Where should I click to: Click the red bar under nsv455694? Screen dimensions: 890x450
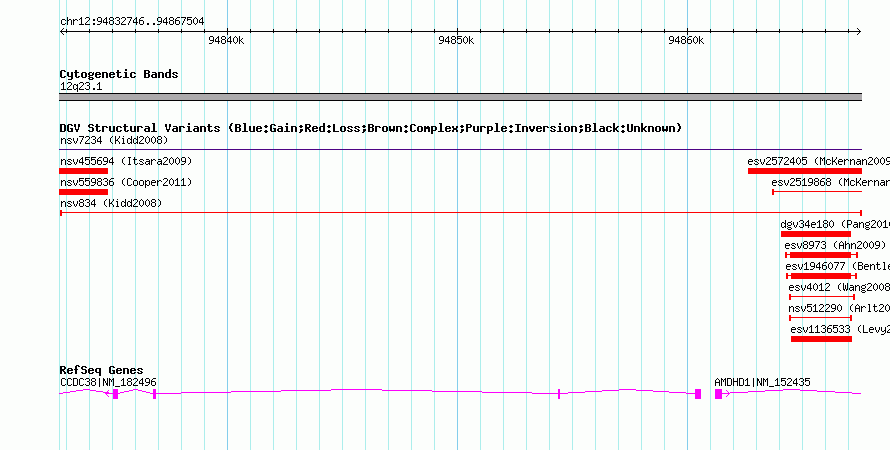coord(83,171)
